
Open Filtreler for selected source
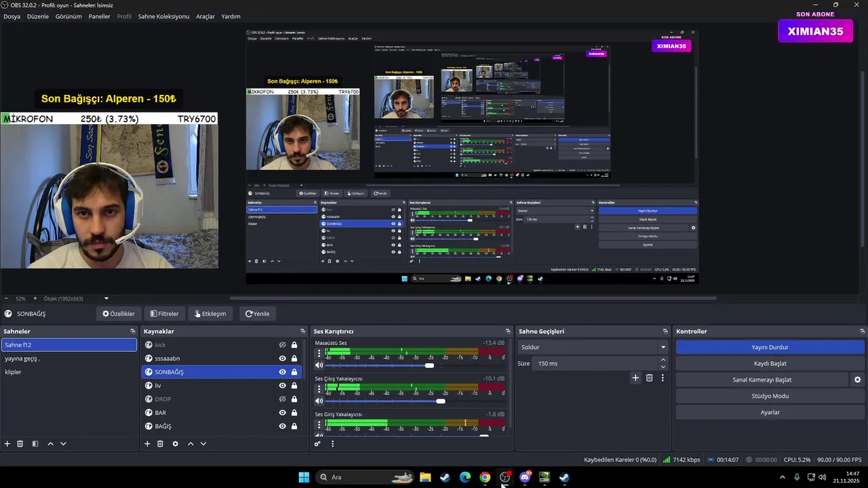pos(165,314)
